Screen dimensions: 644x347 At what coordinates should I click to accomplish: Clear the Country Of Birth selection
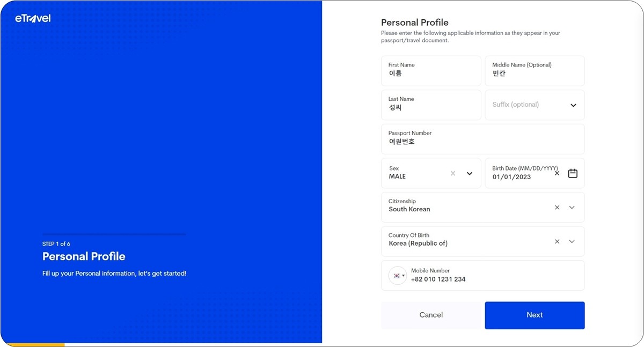pos(557,241)
